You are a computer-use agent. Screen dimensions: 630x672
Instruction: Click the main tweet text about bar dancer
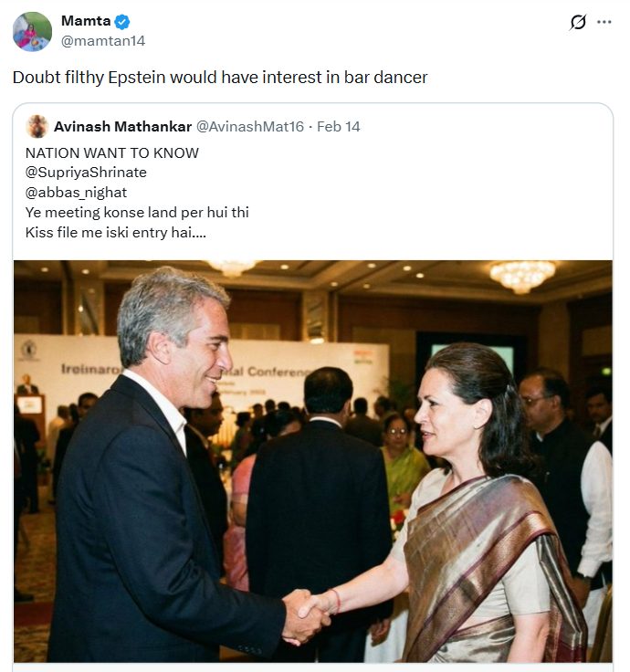pos(220,78)
